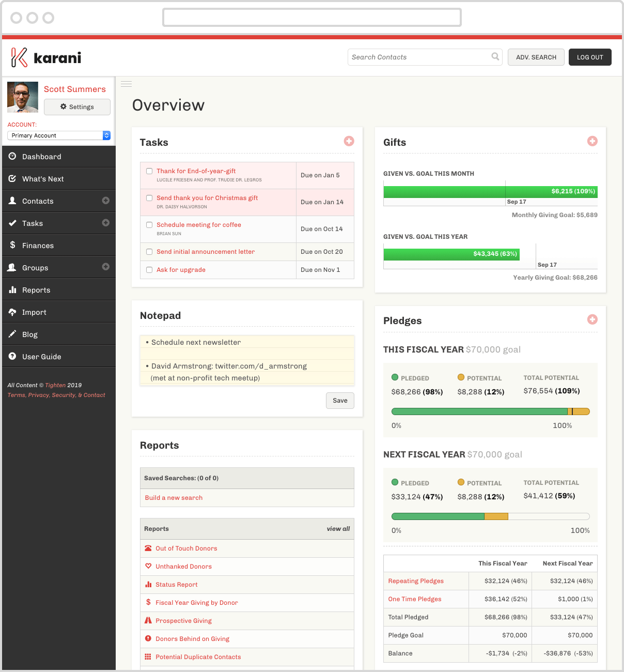Viewport: 624px width, 672px height.
Task: Check off the Thank for End-of-year-gift task
Action: (149, 171)
